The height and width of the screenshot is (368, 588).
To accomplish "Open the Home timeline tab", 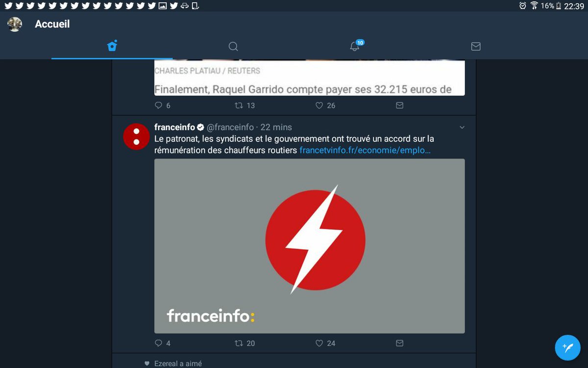I will click(112, 46).
